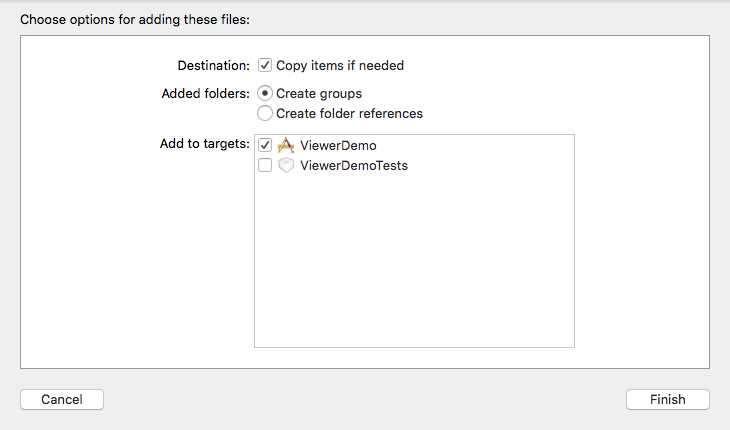
Task: Select the Create groups radio button
Action: tap(264, 93)
